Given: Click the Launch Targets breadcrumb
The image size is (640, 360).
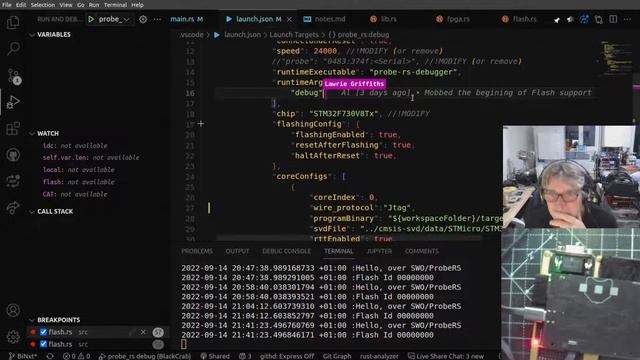Looking at the screenshot, I should [293, 35].
